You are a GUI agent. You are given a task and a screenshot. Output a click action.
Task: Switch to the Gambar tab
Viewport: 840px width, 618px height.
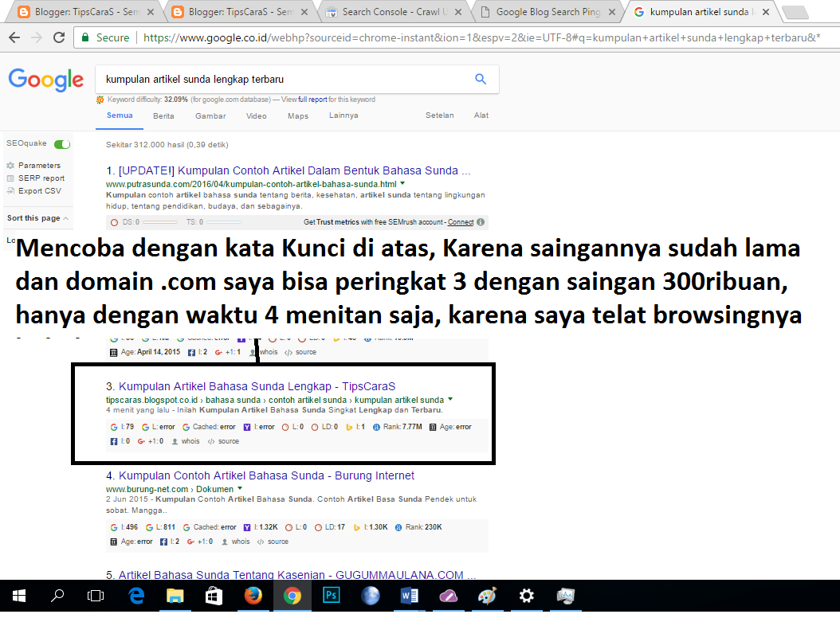tap(210, 115)
